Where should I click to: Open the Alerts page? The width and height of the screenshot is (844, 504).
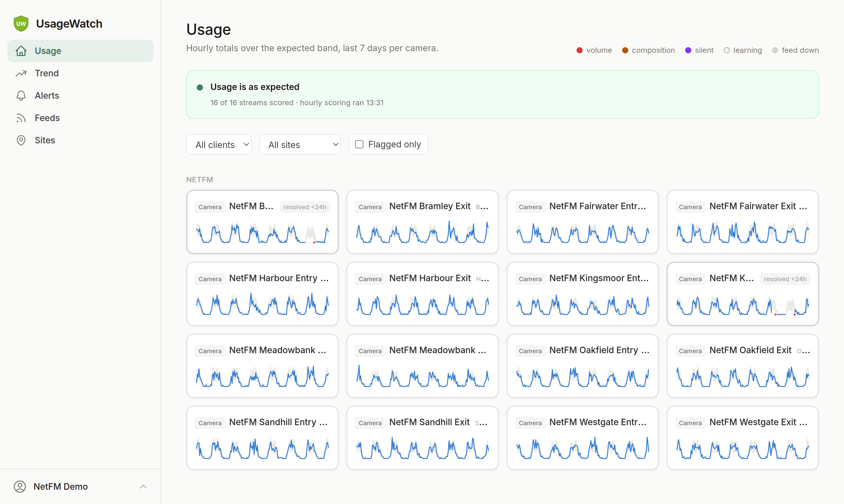[80, 96]
